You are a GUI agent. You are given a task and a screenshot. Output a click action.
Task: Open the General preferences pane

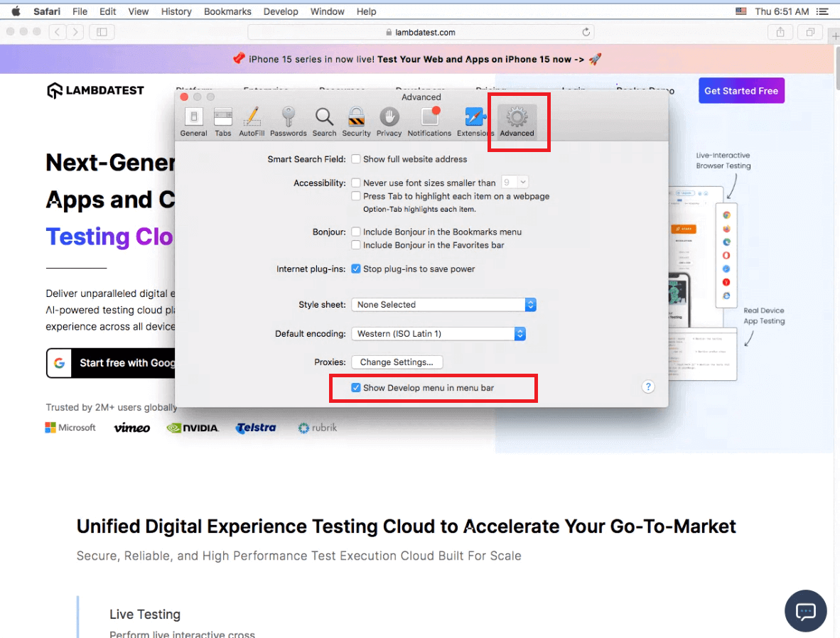point(193,122)
